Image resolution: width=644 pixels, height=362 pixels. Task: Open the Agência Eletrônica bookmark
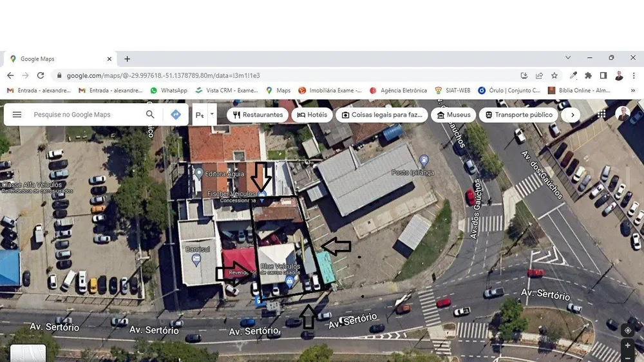pos(399,90)
